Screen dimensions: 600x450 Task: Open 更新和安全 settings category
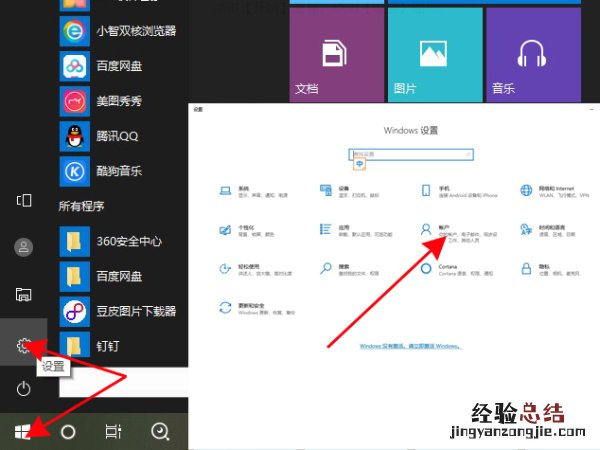pos(257,308)
